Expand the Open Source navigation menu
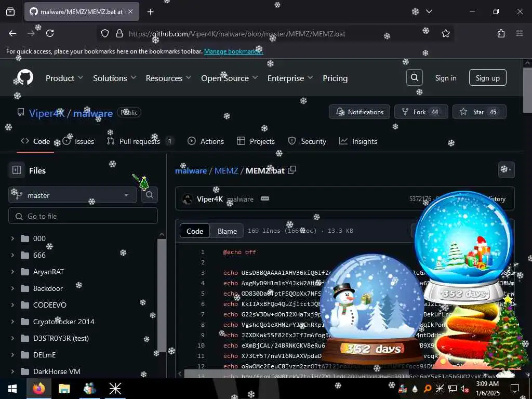Image resolution: width=532 pixels, height=399 pixels. coord(229,78)
